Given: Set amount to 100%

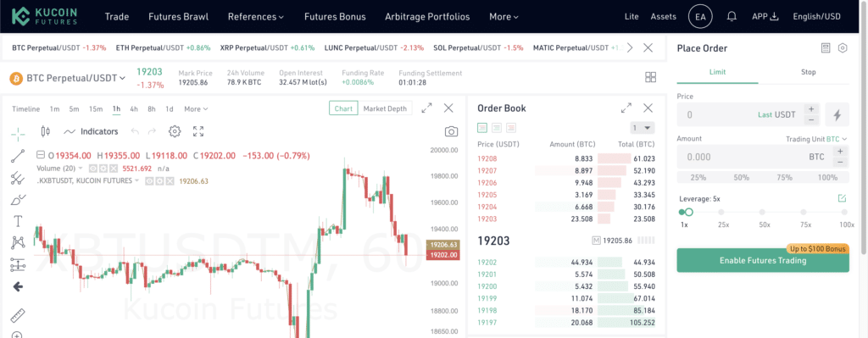Looking at the screenshot, I should pos(827,178).
